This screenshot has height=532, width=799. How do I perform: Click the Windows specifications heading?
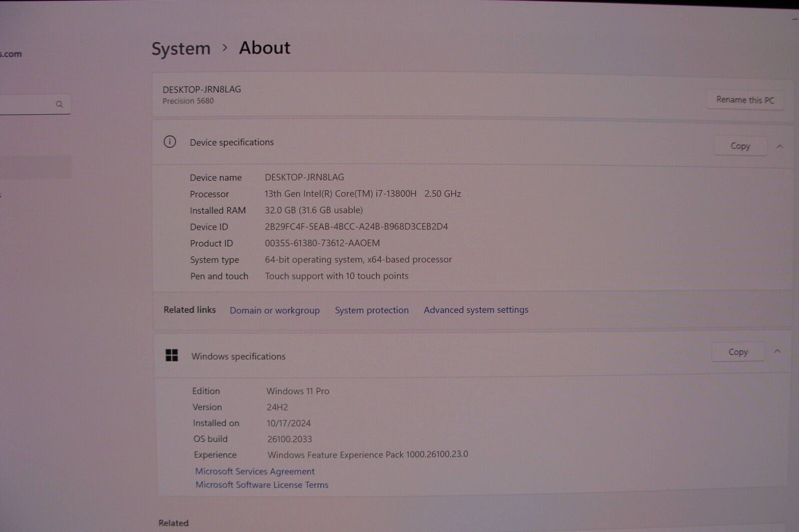click(x=238, y=356)
